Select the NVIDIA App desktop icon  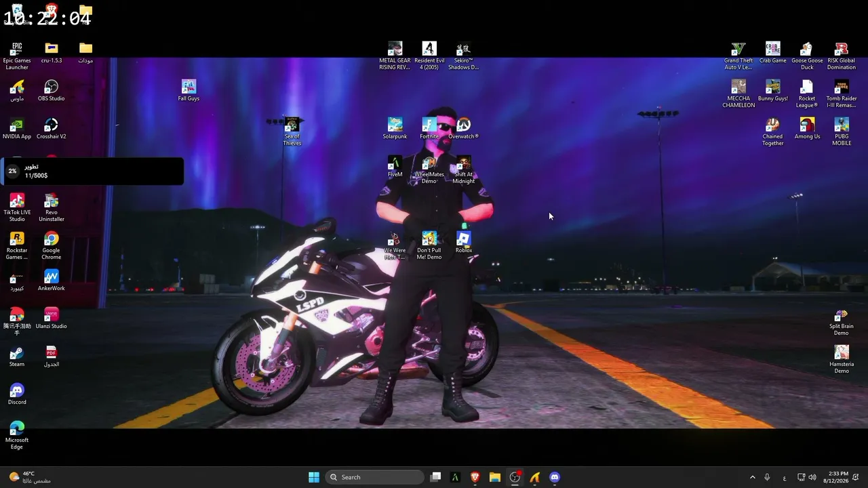pyautogui.click(x=17, y=129)
